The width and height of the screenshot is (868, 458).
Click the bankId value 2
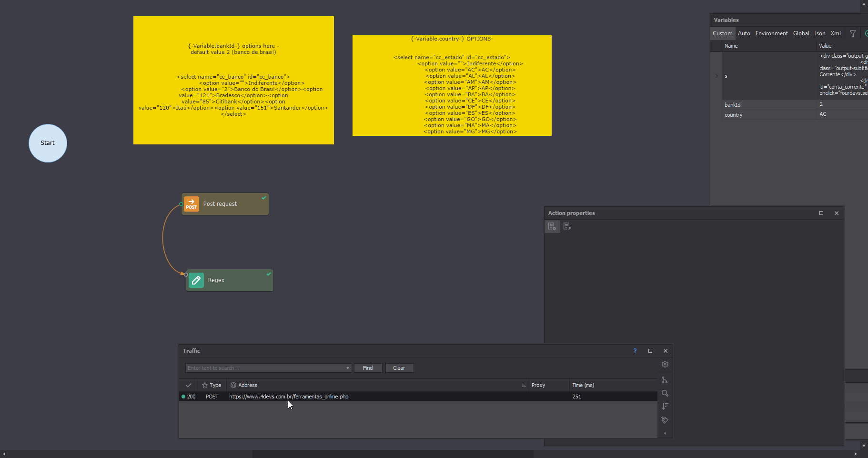point(821,104)
